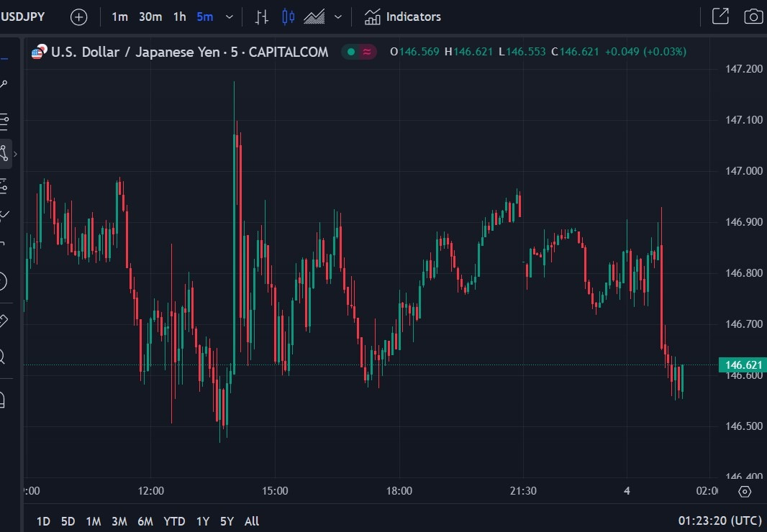Click the 146.500 price axis label

(x=744, y=426)
